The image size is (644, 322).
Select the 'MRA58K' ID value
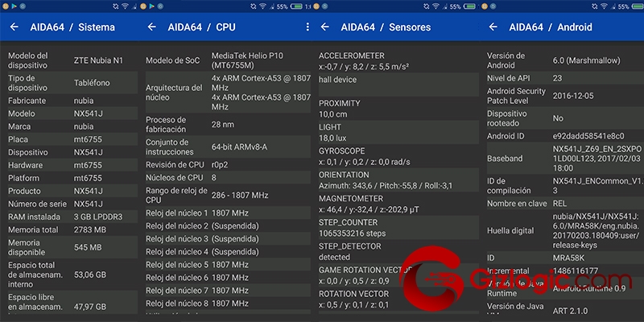pyautogui.click(x=569, y=258)
